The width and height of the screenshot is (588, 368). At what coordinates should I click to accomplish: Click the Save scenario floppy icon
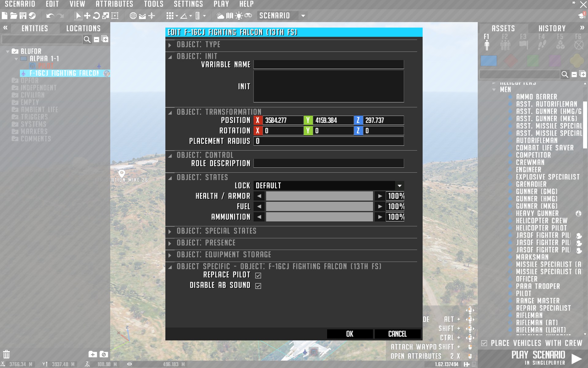[x=23, y=16]
